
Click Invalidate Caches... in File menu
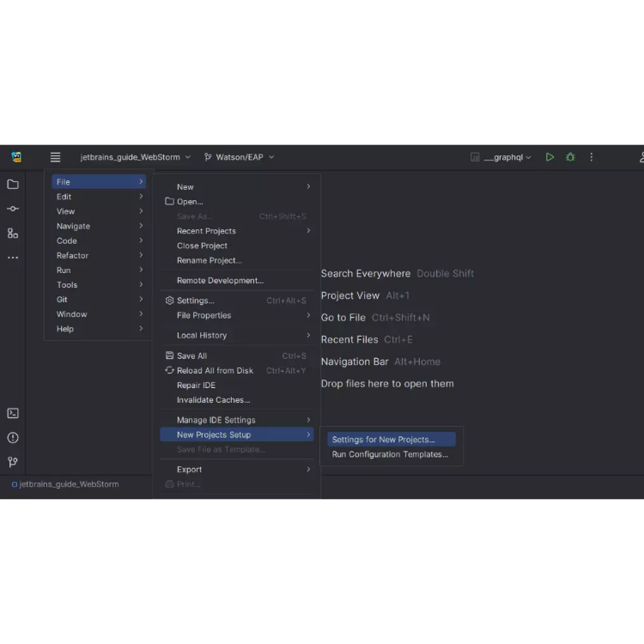[x=213, y=400]
